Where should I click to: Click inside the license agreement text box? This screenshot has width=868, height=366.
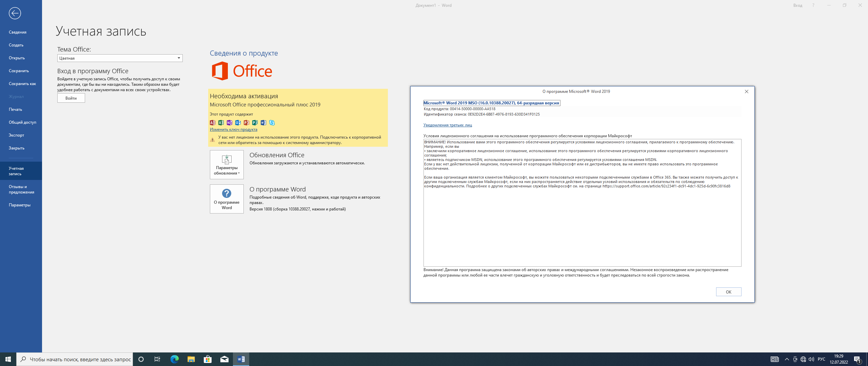click(x=582, y=203)
